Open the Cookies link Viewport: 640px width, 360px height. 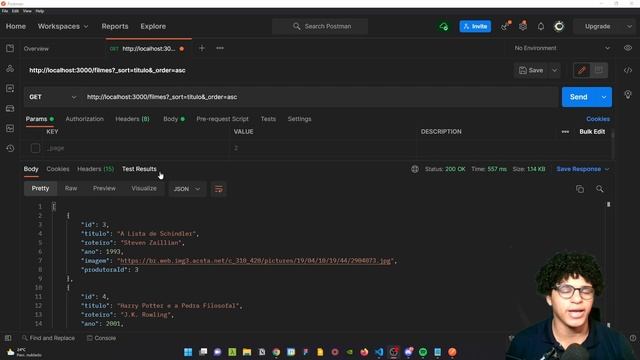pos(598,119)
